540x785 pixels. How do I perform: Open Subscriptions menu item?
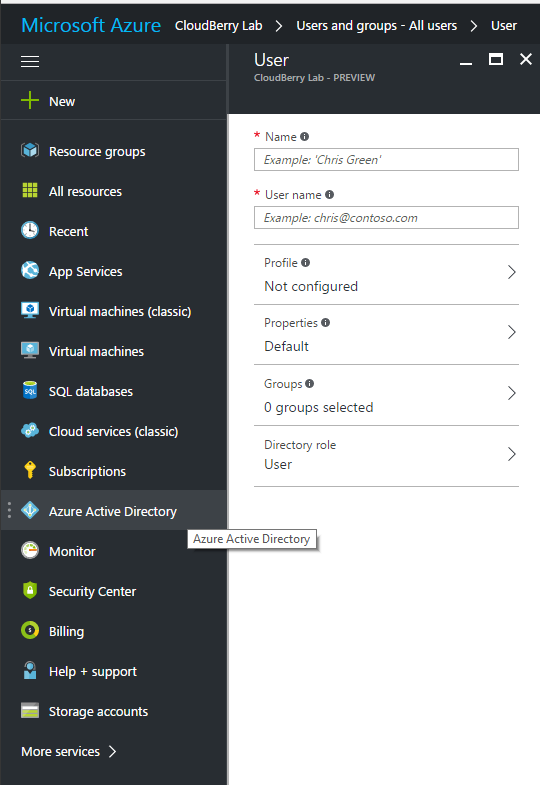114,471
